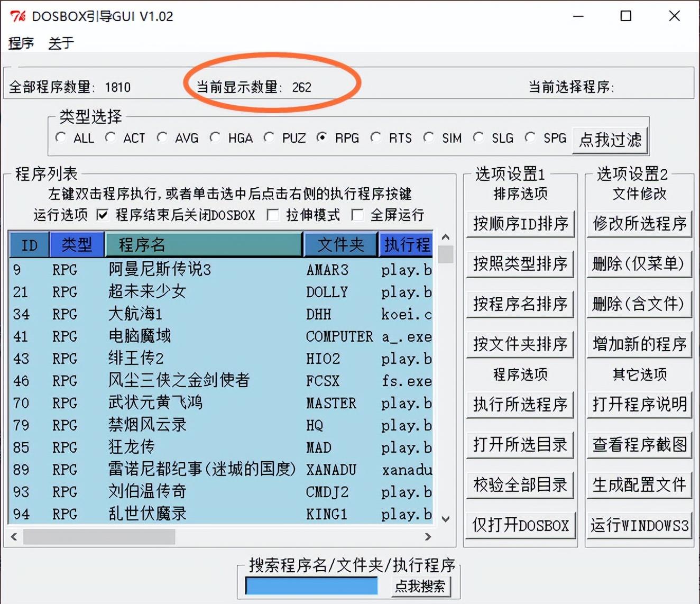The image size is (700, 604).
Task: Minimize the DOSBOX引导GUI window
Action: (578, 16)
